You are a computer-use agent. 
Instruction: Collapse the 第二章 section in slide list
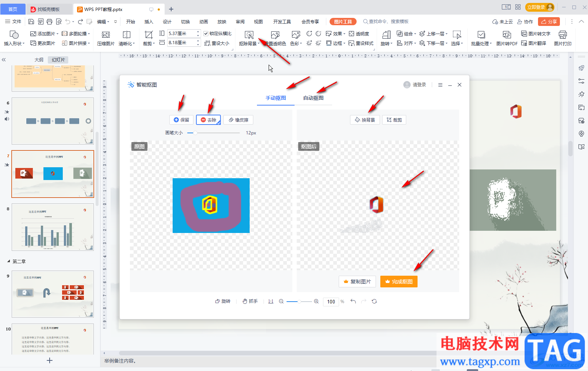9,261
